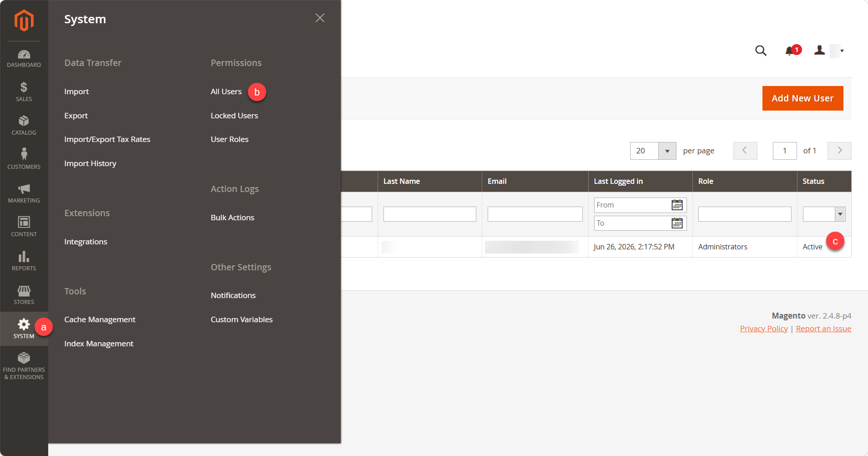Go to the next page arrow

pyautogui.click(x=839, y=151)
